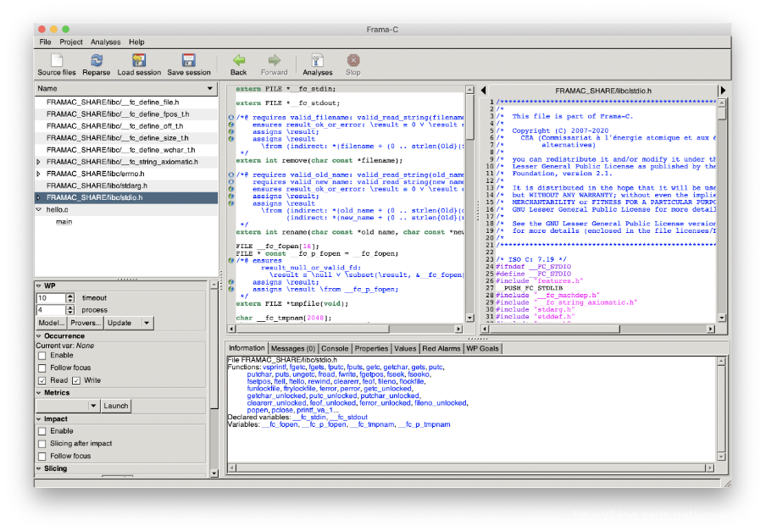This screenshot has width=766, height=532.
Task: Enable the Occurrence Enable checkbox
Action: pos(42,356)
